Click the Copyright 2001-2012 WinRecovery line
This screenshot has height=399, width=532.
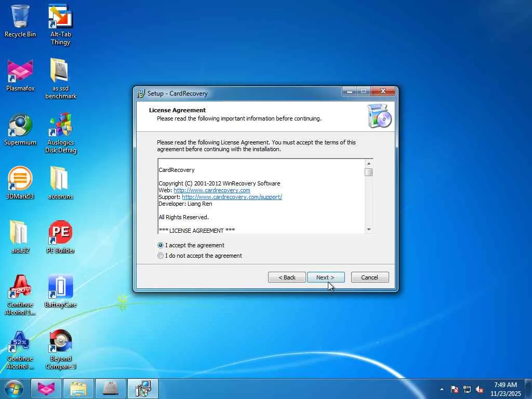click(219, 183)
